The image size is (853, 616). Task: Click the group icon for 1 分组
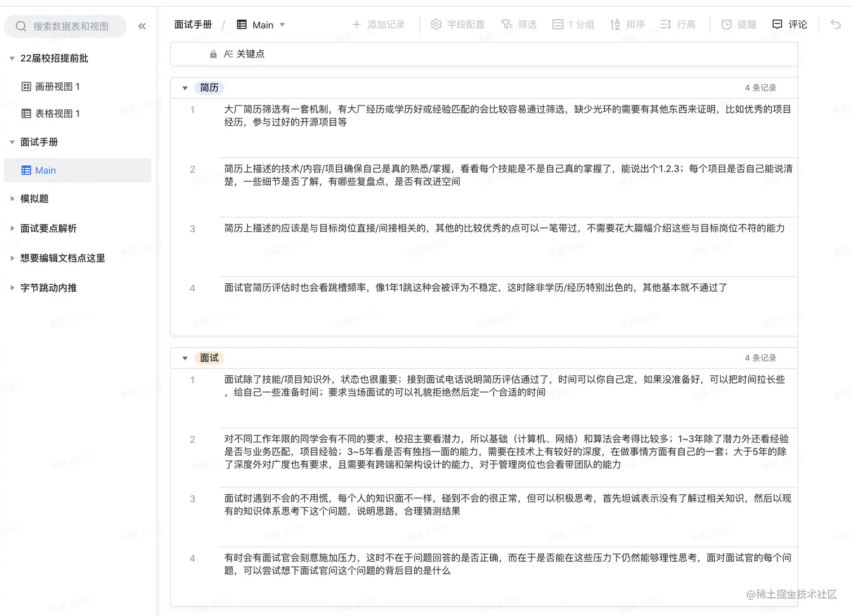(557, 24)
